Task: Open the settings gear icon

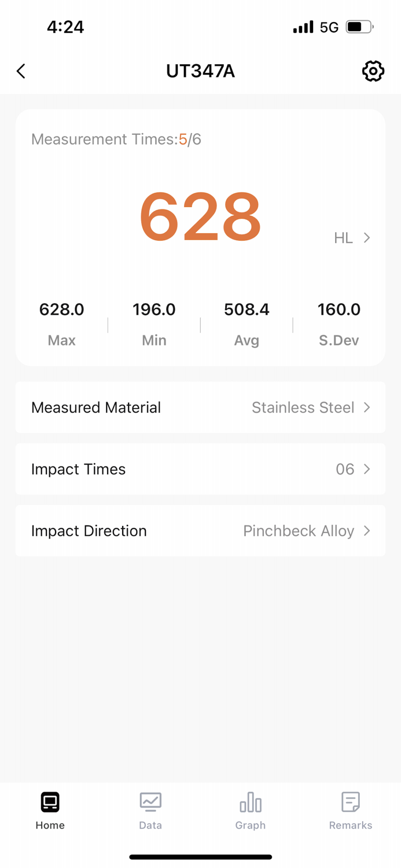Action: click(373, 71)
